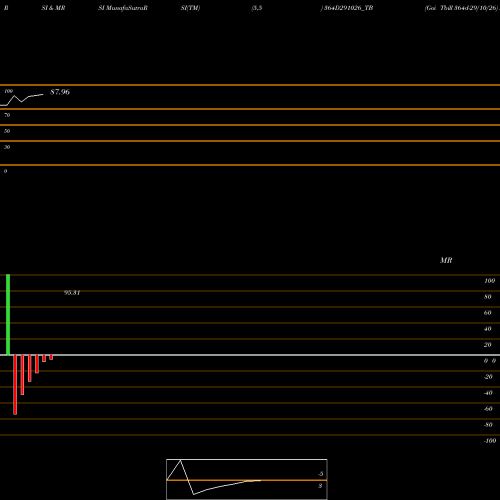Click the -60 label on MR axis

[x=488, y=409]
